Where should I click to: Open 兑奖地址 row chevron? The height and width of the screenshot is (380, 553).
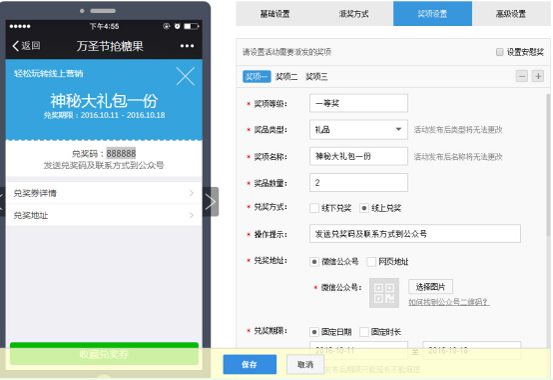pyautogui.click(x=192, y=215)
